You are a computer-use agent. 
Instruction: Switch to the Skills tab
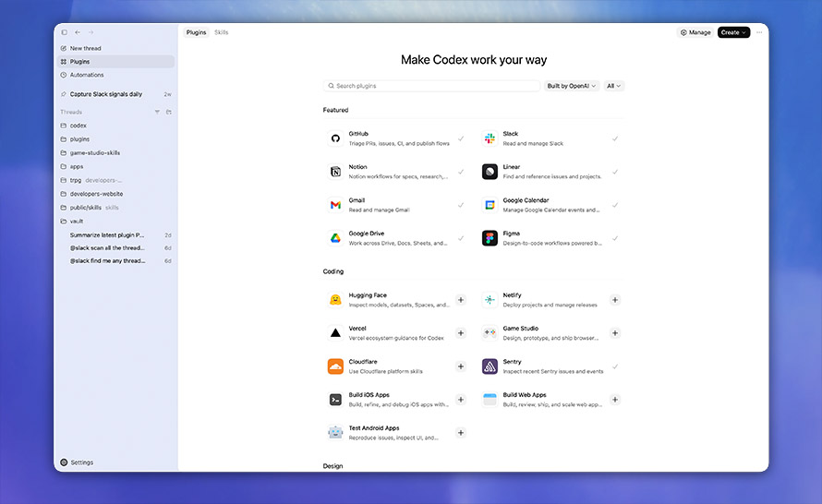point(222,32)
